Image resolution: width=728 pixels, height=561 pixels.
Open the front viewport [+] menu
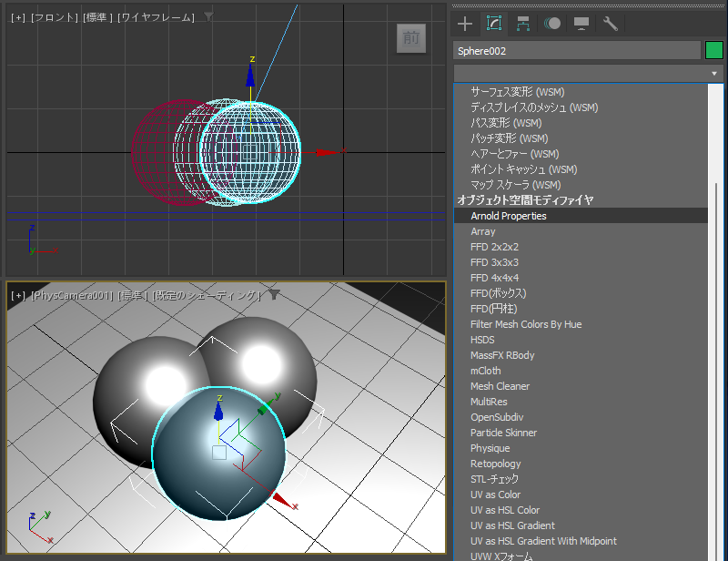click(18, 17)
